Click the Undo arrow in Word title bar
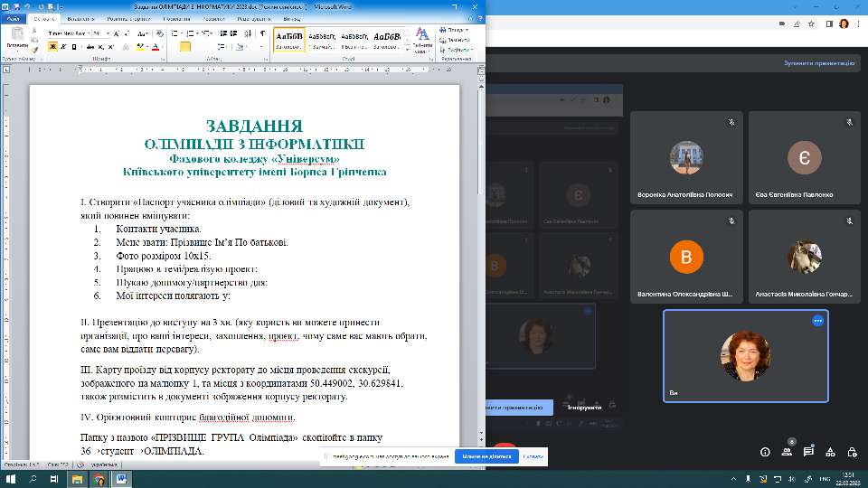 [27, 7]
